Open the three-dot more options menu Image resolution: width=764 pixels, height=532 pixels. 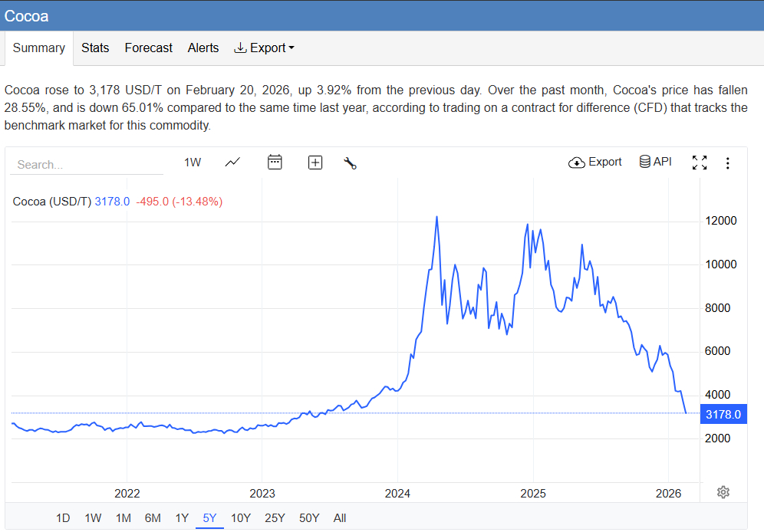coord(727,163)
